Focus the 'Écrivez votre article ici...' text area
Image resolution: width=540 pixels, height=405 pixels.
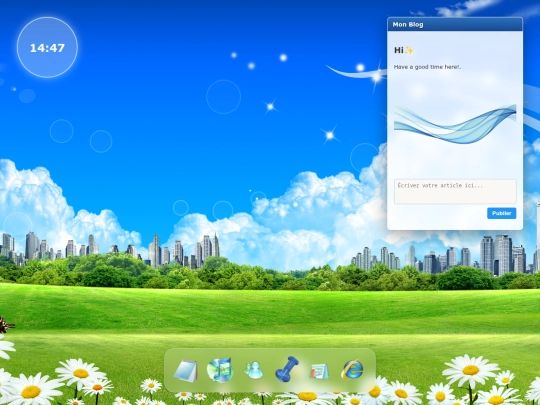click(x=455, y=191)
